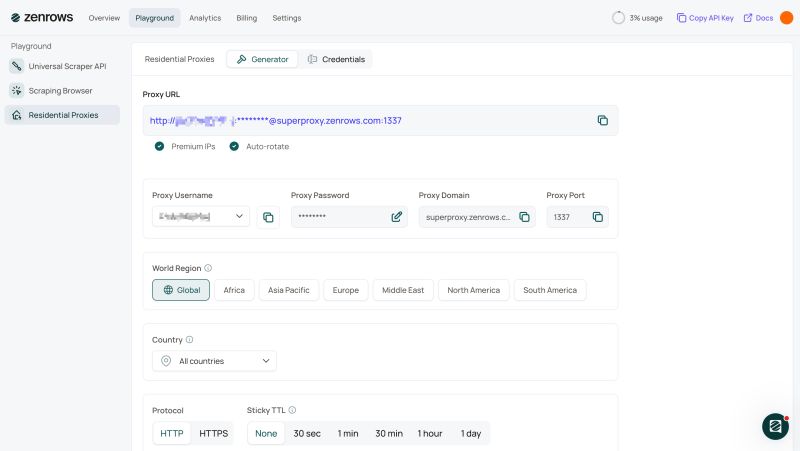Switch to the Credentials tab
Image resolution: width=800 pixels, height=451 pixels.
pyautogui.click(x=336, y=59)
